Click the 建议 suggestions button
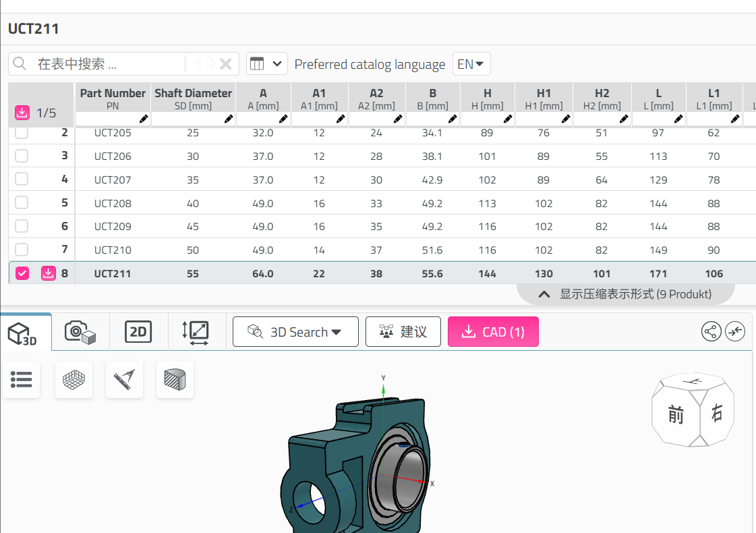Viewport: 756px width, 533px height. point(403,332)
